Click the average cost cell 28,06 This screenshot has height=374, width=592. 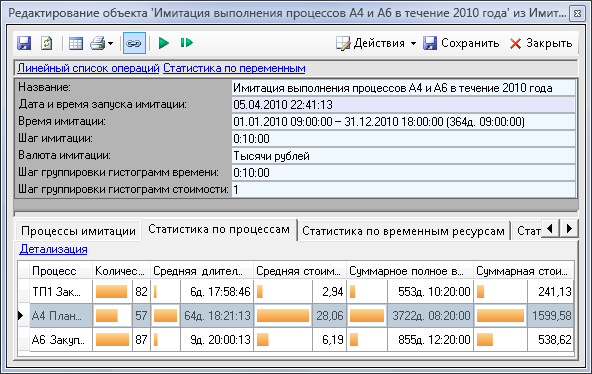329,316
